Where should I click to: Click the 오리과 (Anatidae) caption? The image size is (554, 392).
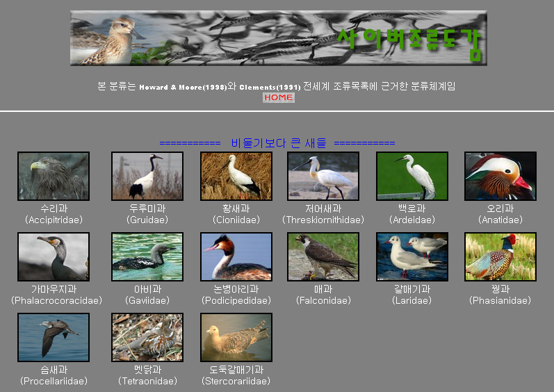500,214
